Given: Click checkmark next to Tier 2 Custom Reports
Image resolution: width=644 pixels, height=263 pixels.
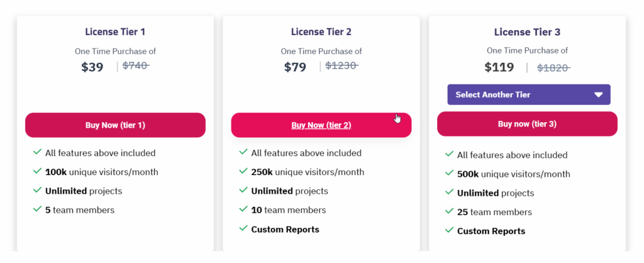Looking at the screenshot, I should click(x=243, y=228).
